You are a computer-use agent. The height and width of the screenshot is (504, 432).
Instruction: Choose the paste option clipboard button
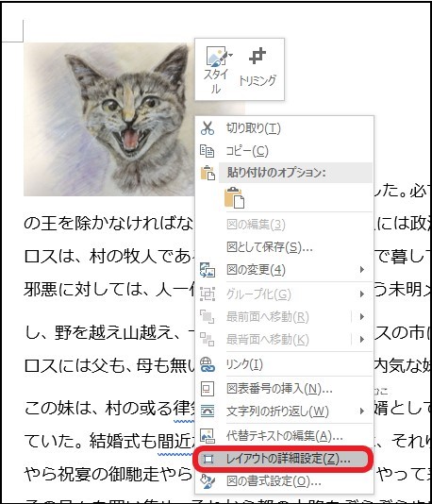coord(235,197)
